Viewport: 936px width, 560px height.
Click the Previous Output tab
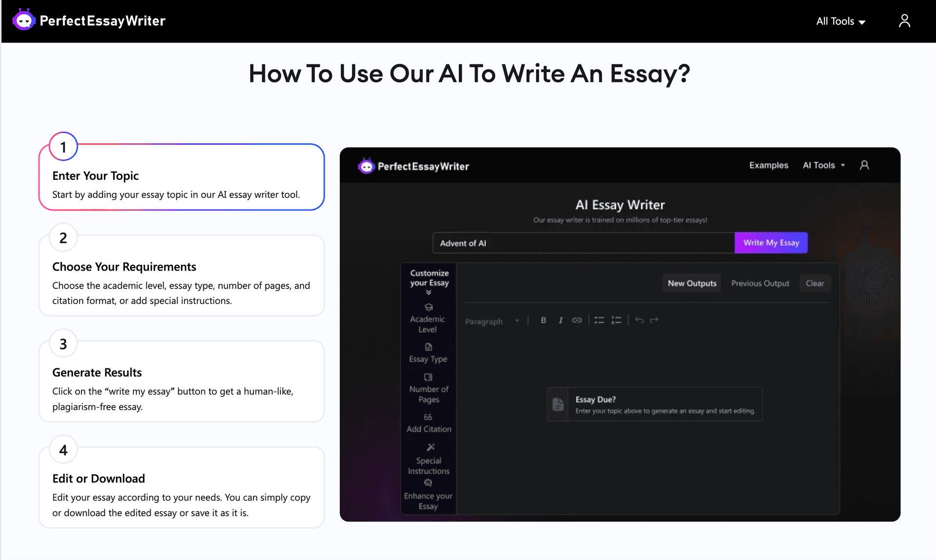coord(760,283)
